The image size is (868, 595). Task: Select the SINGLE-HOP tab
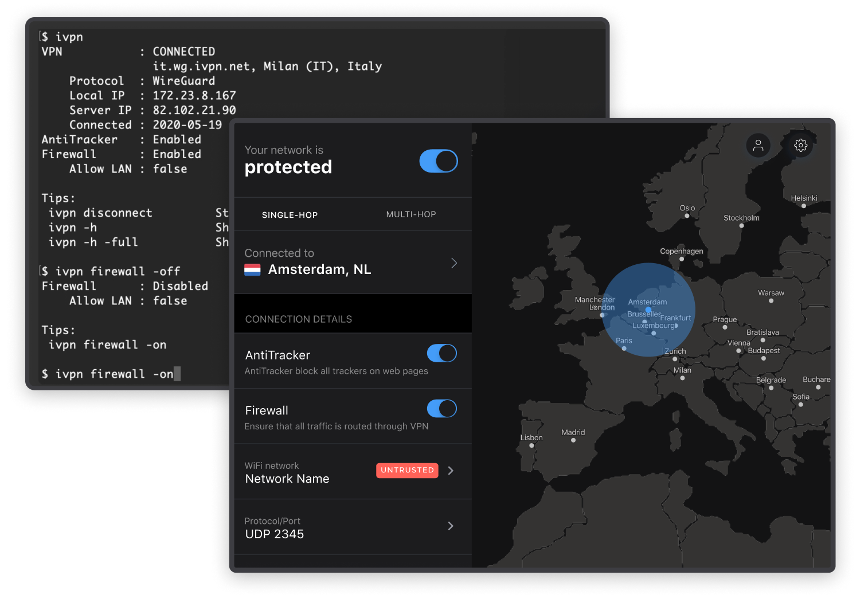[x=290, y=214]
